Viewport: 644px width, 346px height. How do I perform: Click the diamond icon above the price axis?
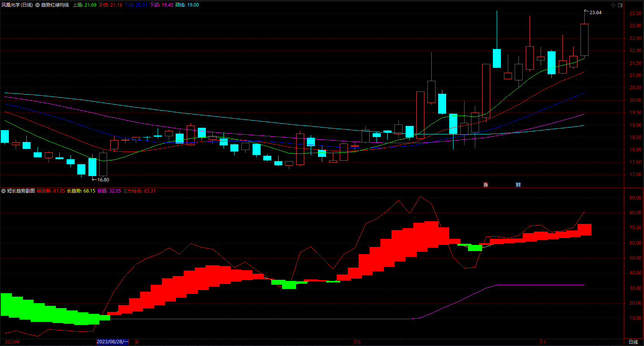tap(613, 5)
